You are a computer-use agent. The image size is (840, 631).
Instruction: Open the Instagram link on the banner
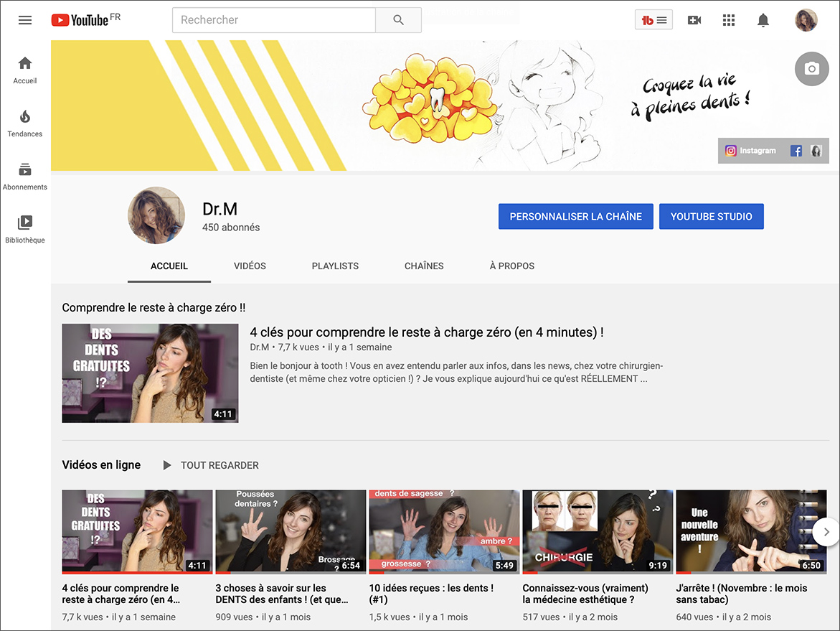tap(749, 150)
